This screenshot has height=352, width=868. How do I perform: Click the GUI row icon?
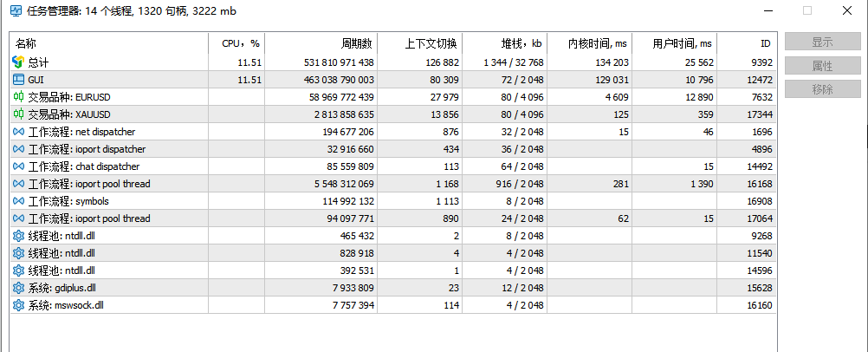pos(18,80)
